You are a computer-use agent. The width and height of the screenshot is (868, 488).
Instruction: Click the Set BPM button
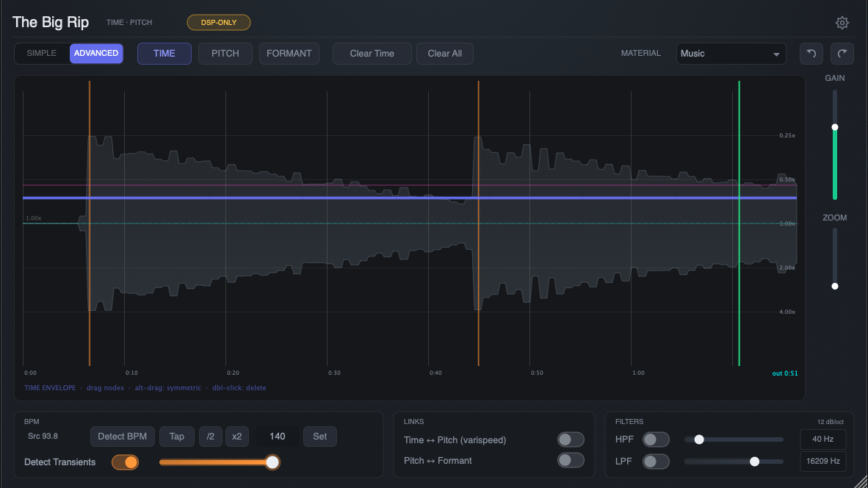click(x=320, y=437)
